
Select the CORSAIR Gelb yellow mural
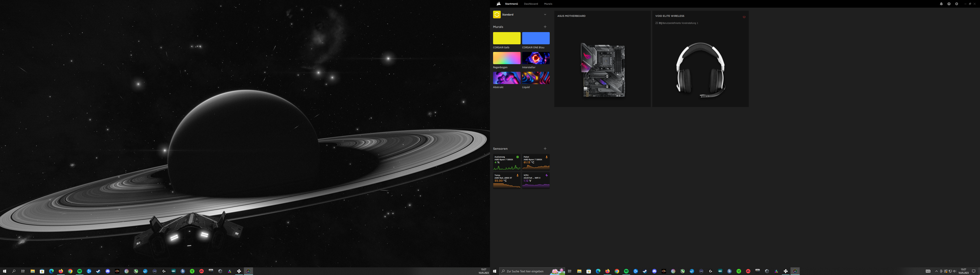[506, 38]
